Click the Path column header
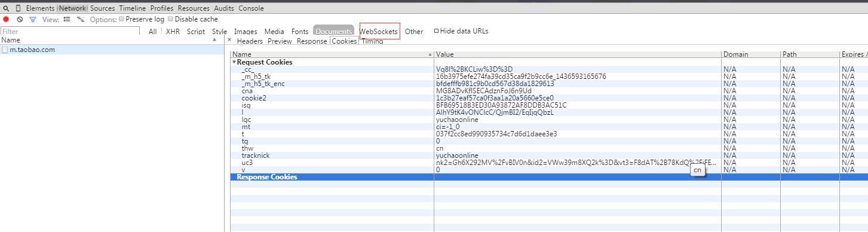This screenshot has width=868, height=232. point(809,54)
